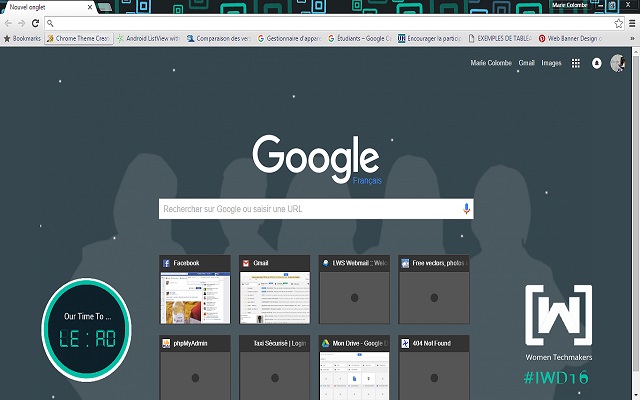Open the Bookmarks star folder

coord(22,38)
